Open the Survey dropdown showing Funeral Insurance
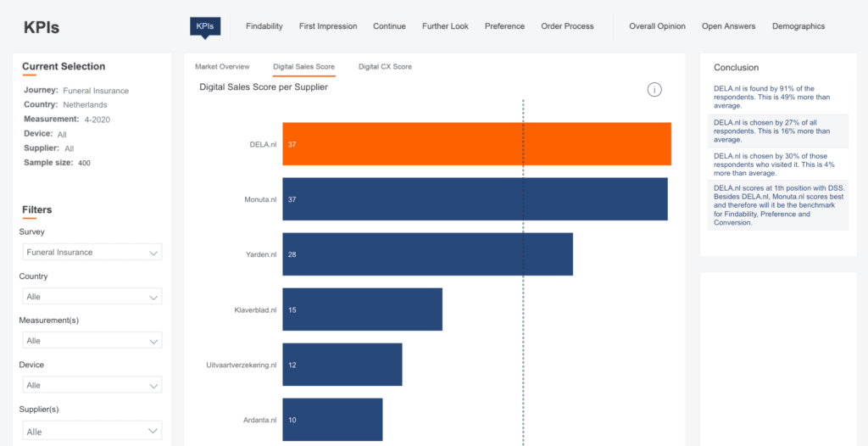Viewport: 868px width, 446px height. 92,253
